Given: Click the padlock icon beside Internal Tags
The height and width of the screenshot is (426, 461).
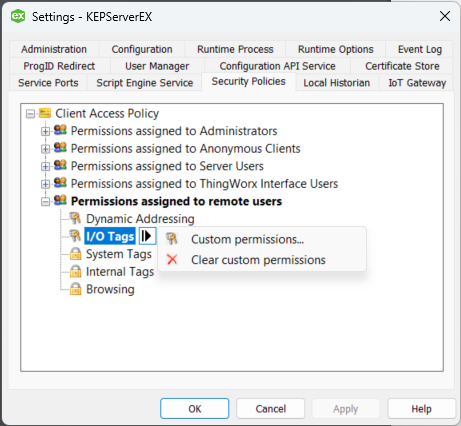Looking at the screenshot, I should tap(75, 271).
